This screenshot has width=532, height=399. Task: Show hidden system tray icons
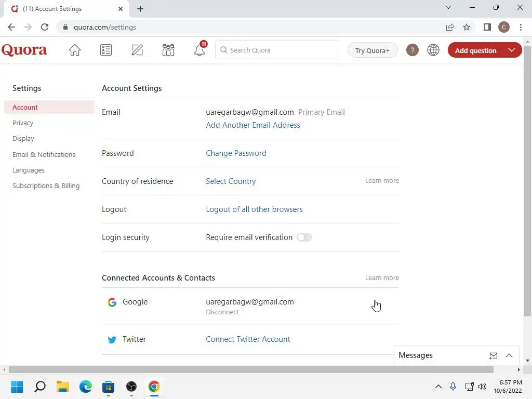(x=438, y=387)
